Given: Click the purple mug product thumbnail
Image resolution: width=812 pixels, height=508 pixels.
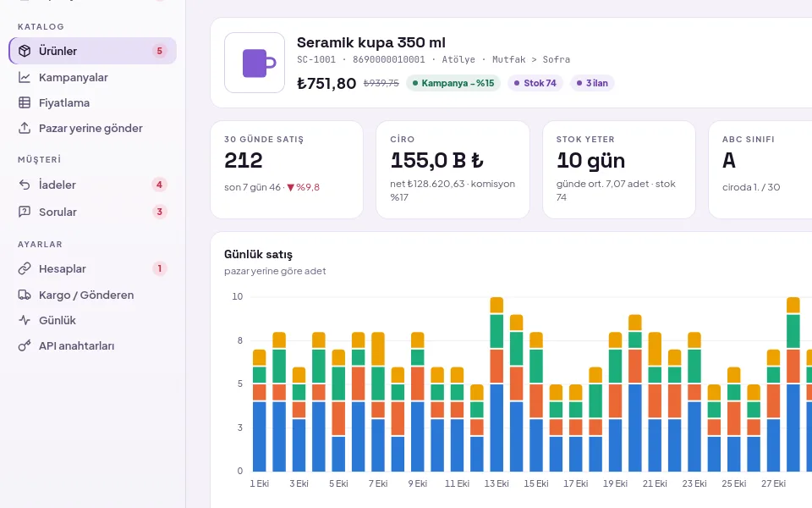Looking at the screenshot, I should 255,63.
